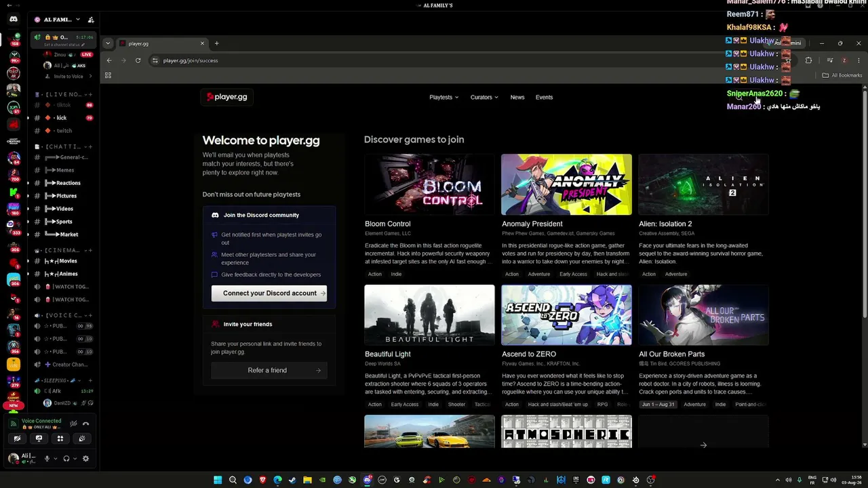
Task: Open the kick text channel
Action: 64,118
